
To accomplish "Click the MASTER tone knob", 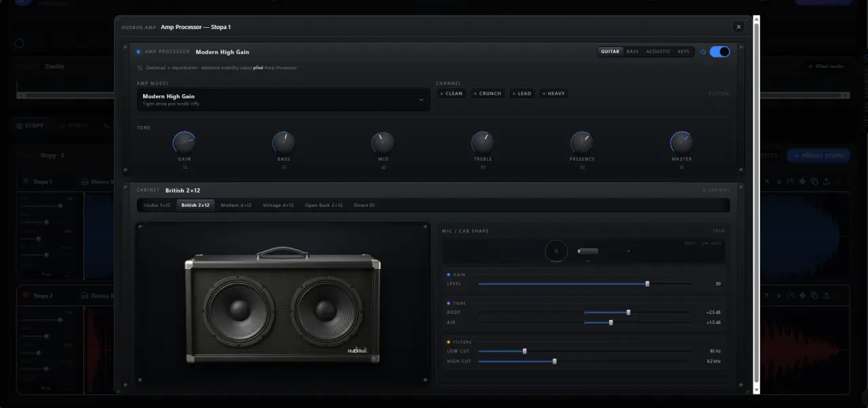I will [x=682, y=142].
